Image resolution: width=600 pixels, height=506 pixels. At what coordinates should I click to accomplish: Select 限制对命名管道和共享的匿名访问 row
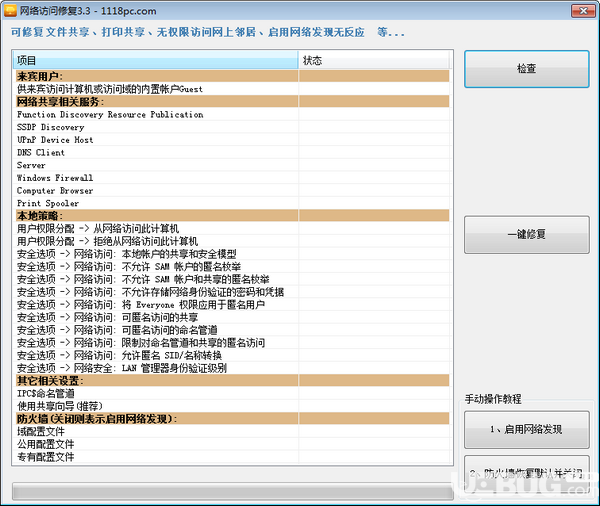pyautogui.click(x=232, y=343)
